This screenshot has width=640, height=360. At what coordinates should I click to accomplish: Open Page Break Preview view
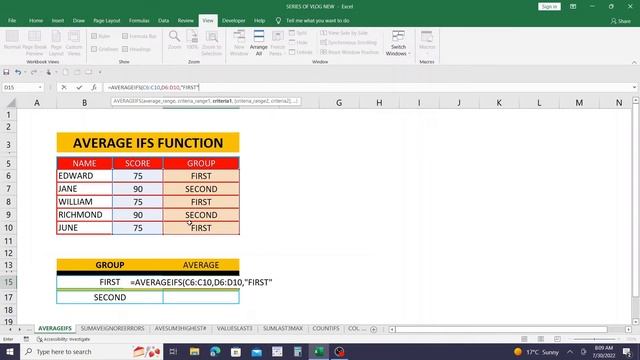34,42
